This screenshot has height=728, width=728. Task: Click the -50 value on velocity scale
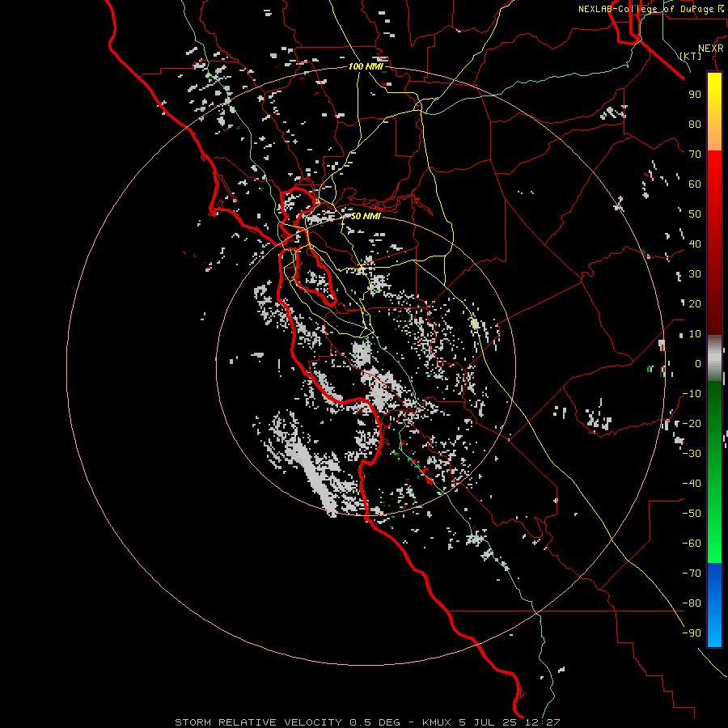pos(692,514)
